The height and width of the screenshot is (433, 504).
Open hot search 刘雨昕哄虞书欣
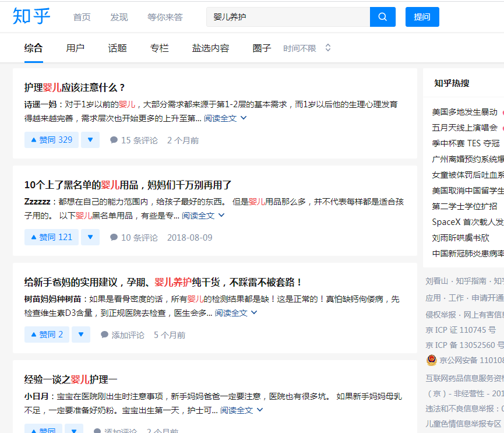(461, 238)
